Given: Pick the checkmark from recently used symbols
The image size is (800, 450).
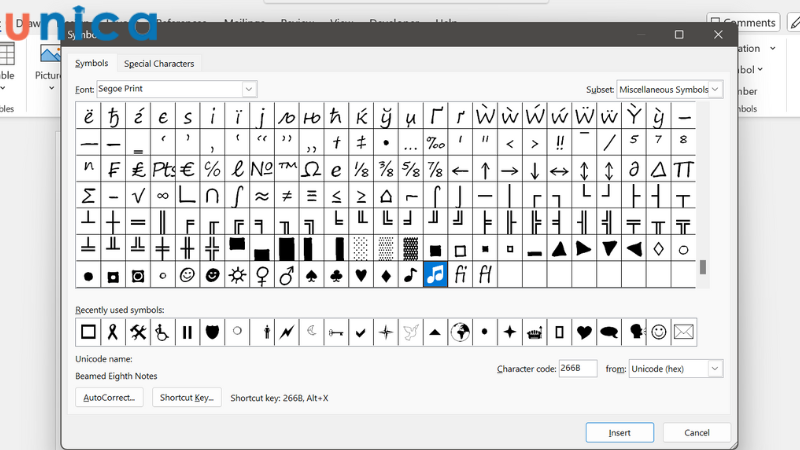Looking at the screenshot, I should pos(361,331).
